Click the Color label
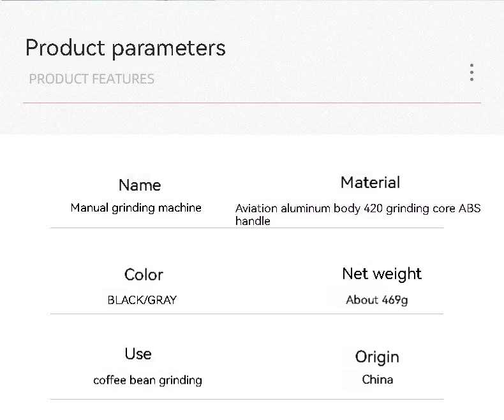Viewport: 504px width, 420px height. point(144,275)
